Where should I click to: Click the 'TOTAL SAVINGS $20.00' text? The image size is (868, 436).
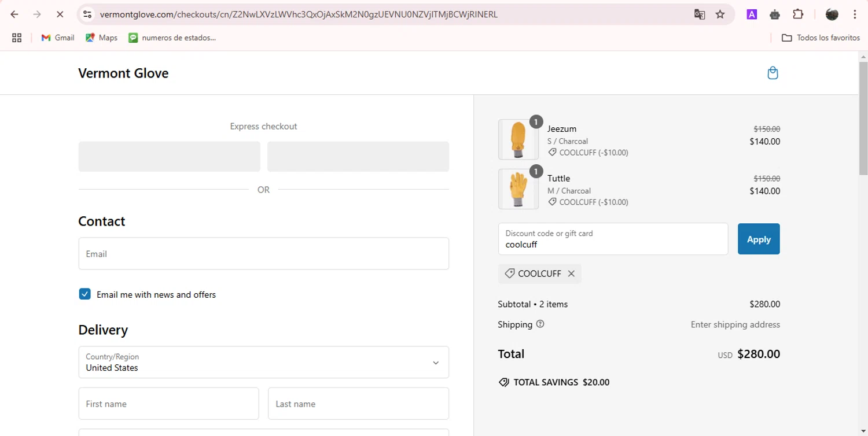point(561,382)
